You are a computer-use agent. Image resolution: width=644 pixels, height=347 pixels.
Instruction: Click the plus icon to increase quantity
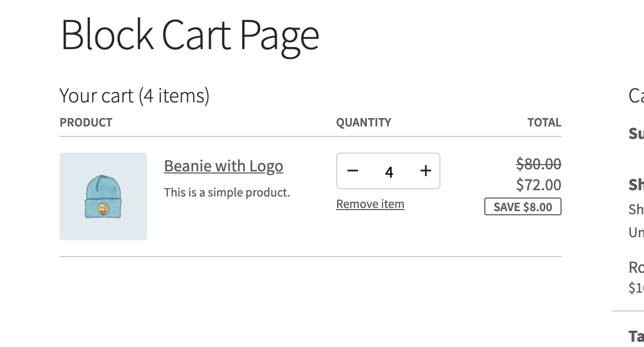425,171
